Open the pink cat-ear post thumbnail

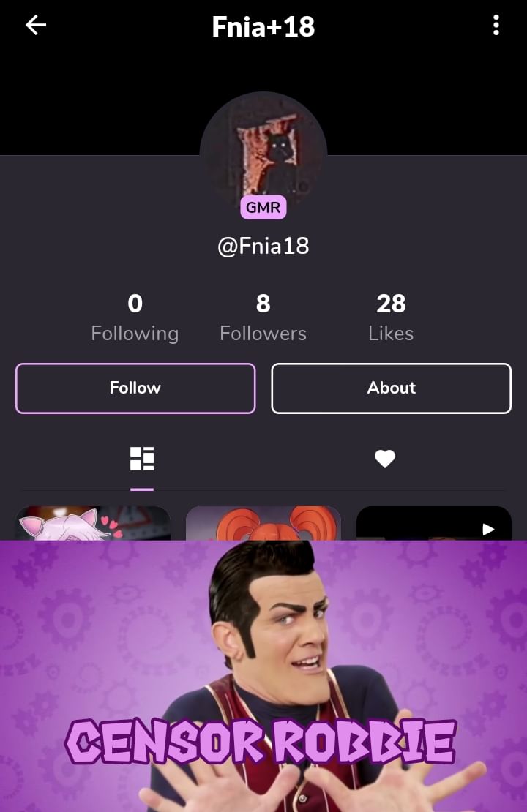pos(93,523)
